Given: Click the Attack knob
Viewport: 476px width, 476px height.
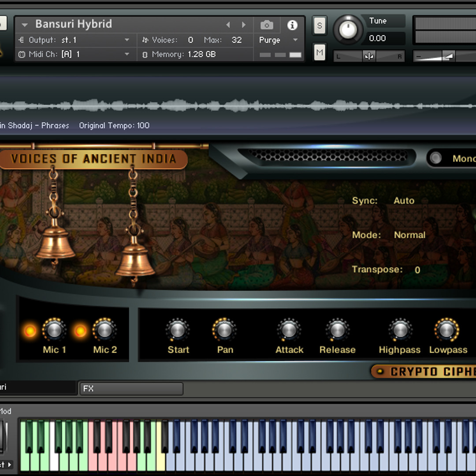Looking at the screenshot, I should click(x=289, y=330).
